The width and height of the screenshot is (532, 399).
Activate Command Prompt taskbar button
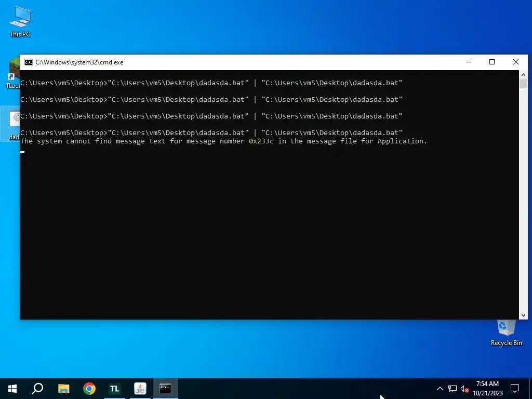[166, 389]
